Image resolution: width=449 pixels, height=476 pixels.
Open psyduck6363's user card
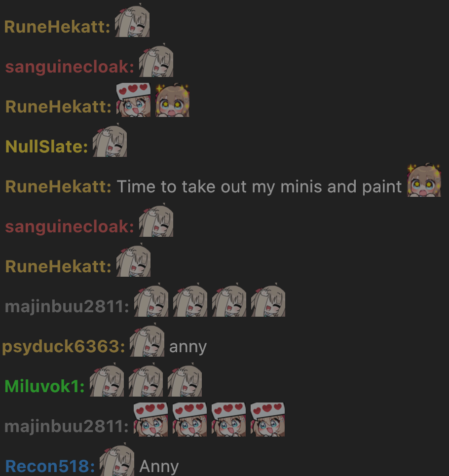pos(64,347)
